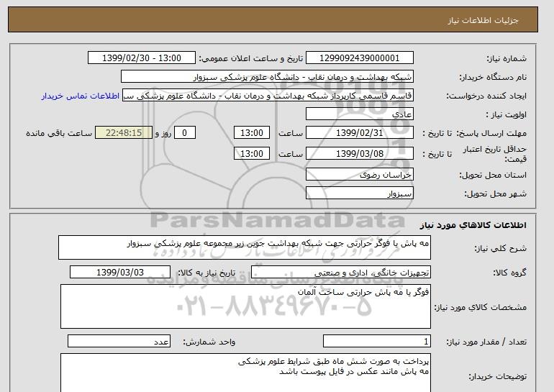554x392 pixels.
Task: Click the header title جزئیات اطلاعات نیاز
Action: [x=483, y=20]
